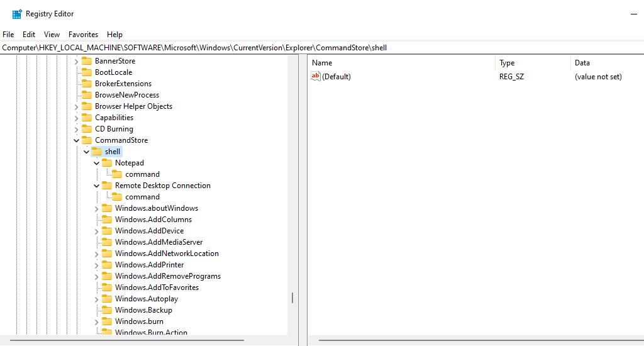Select command key under Remote Desktop Connection
This screenshot has width=644, height=346.
[143, 197]
